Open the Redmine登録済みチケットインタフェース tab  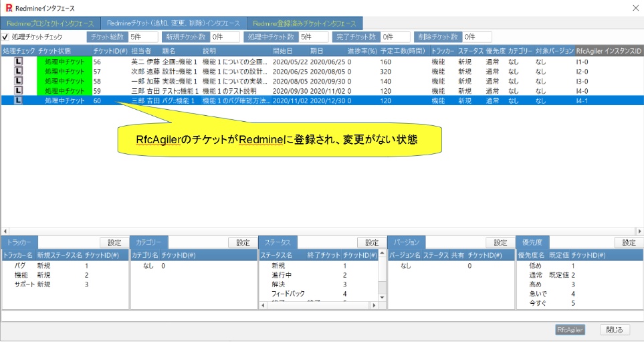pyautogui.click(x=304, y=23)
